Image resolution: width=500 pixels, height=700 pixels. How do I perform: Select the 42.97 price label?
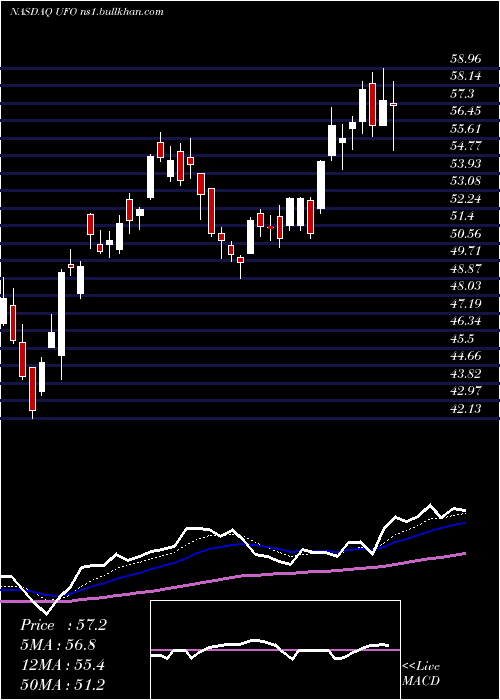coord(465,391)
